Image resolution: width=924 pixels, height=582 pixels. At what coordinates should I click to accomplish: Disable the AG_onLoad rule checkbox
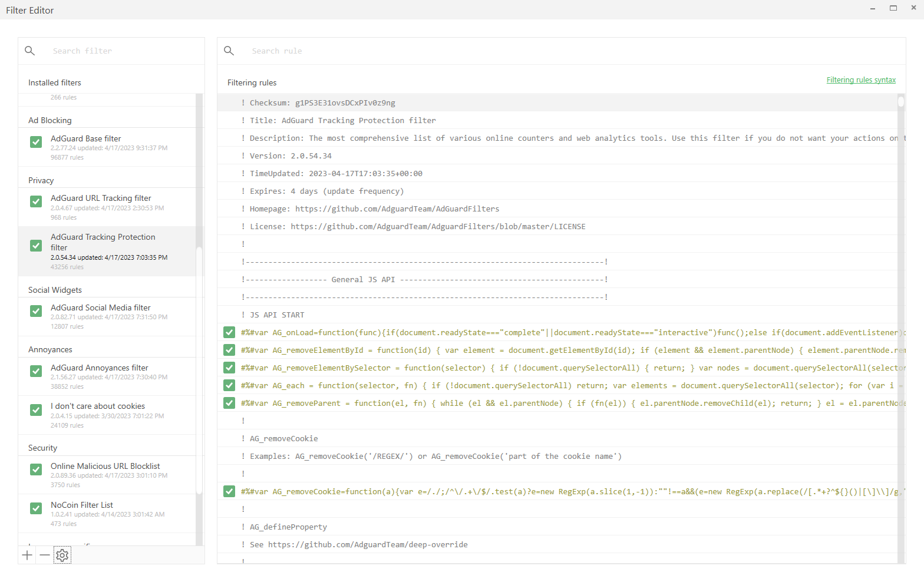pos(229,332)
